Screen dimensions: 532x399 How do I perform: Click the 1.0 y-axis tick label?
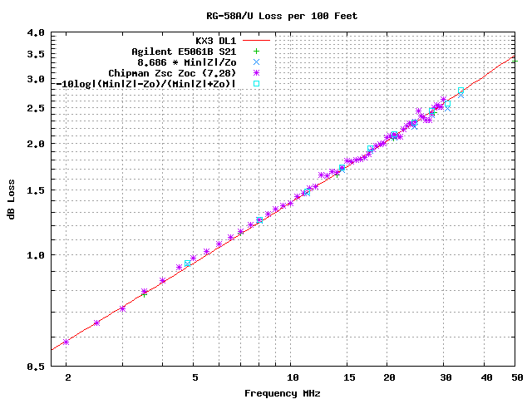point(36,255)
